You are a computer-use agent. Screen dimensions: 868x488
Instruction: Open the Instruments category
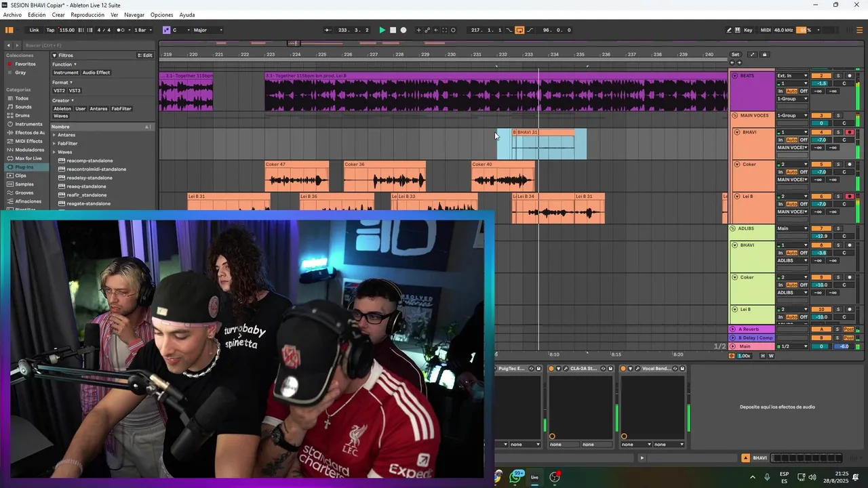click(28, 124)
